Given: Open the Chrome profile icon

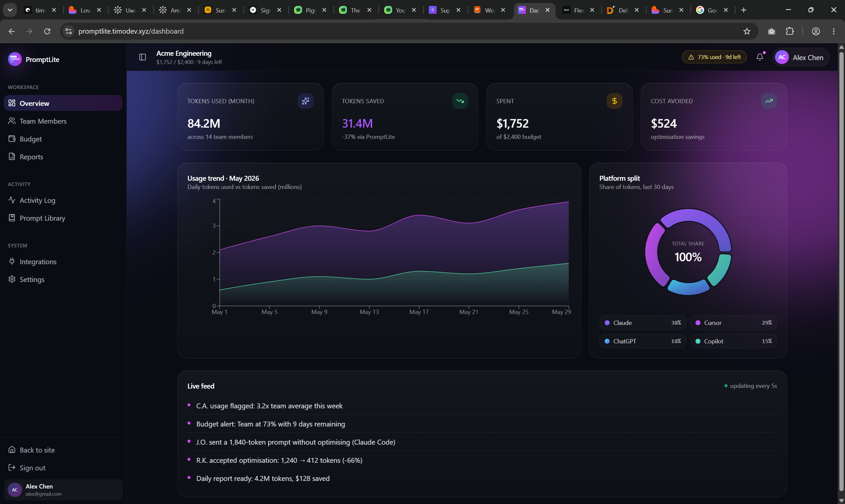Looking at the screenshot, I should 816,31.
